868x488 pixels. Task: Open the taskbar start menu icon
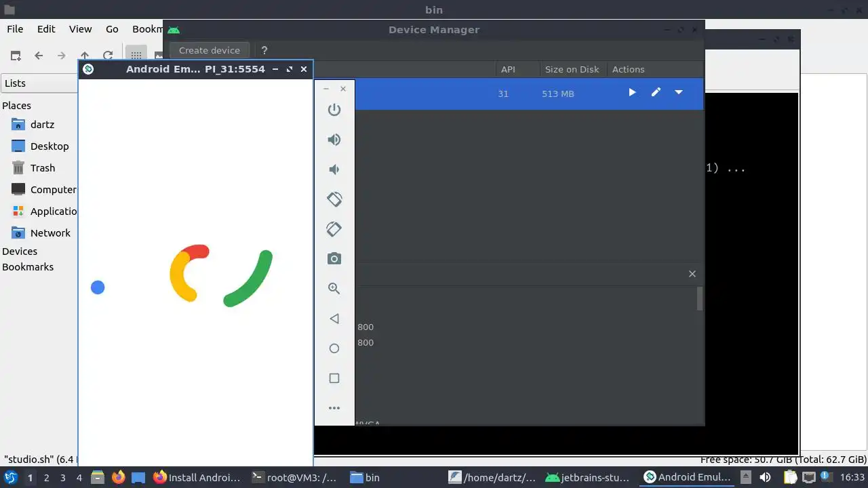pyautogui.click(x=10, y=477)
